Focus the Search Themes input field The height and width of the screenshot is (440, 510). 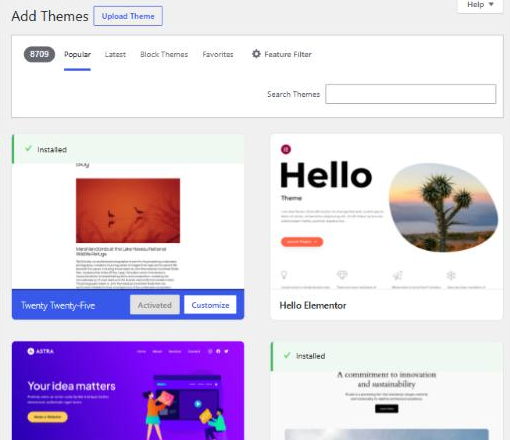click(411, 94)
